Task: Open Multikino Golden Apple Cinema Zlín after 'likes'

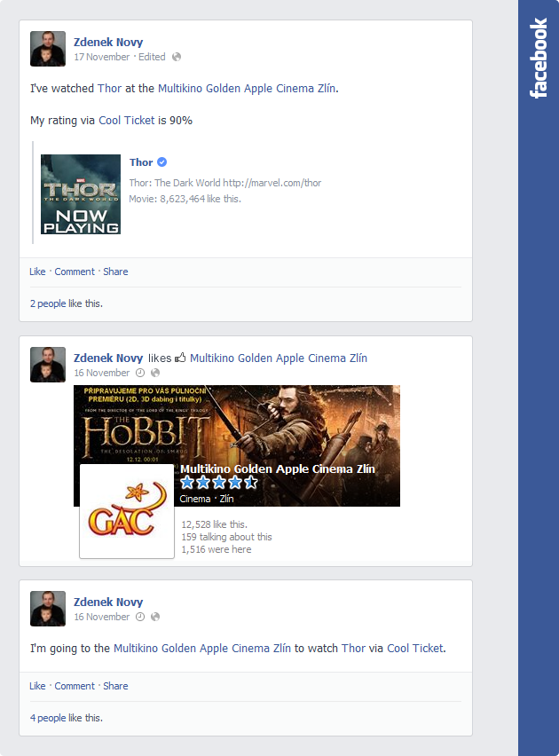Action: [x=279, y=358]
